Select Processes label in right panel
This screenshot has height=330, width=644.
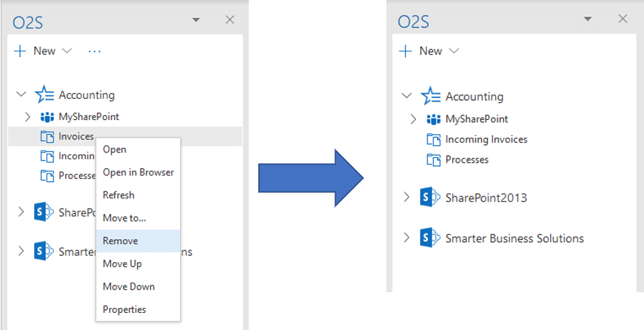click(x=467, y=160)
